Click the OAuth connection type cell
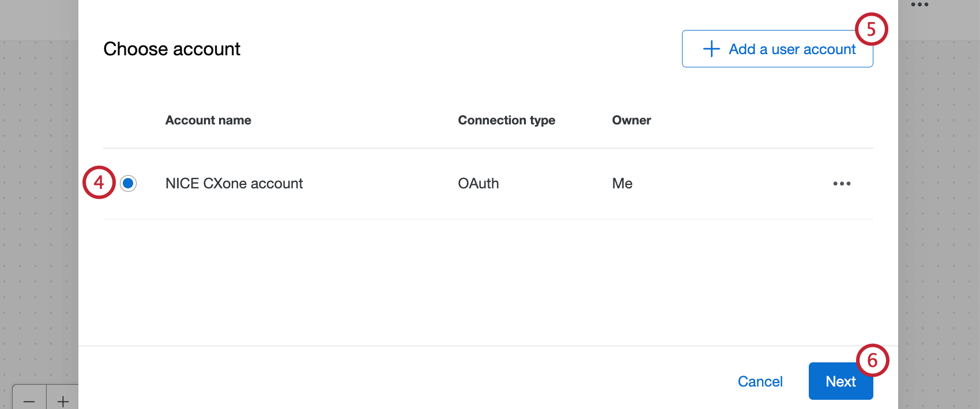The image size is (980, 409). coord(478,184)
